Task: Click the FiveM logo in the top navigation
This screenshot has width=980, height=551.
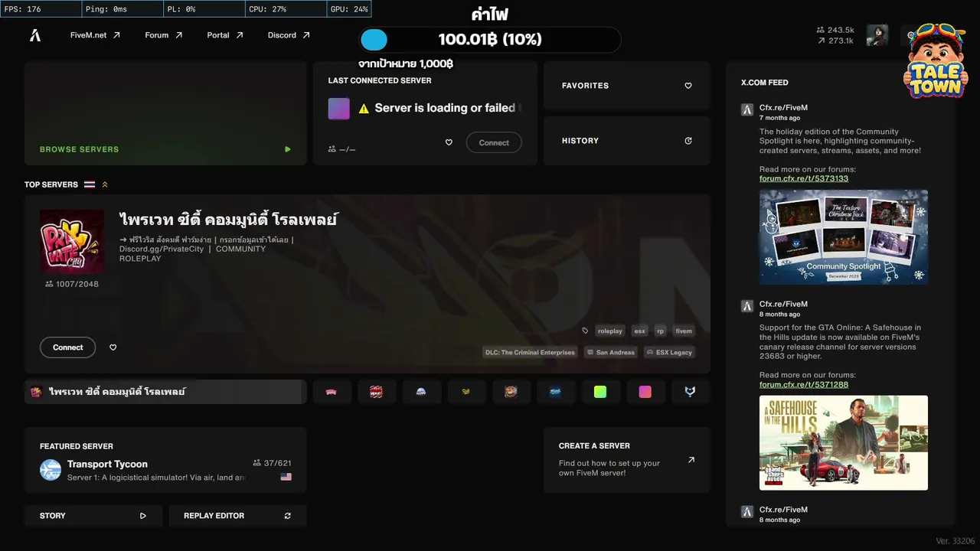Action: (x=35, y=35)
